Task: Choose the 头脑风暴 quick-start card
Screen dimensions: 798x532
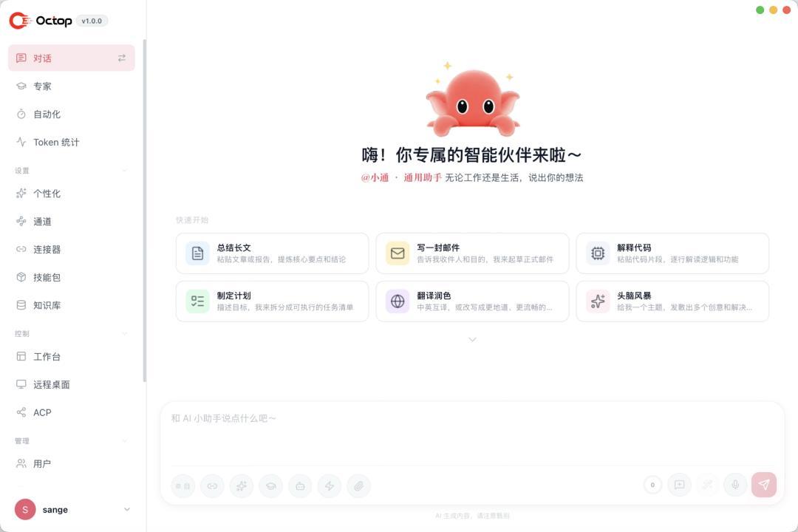Action: click(672, 301)
